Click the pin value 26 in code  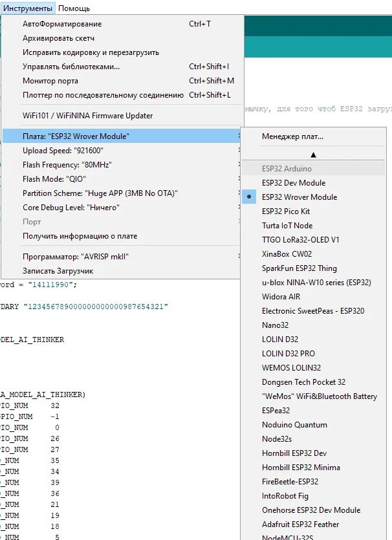click(55, 438)
